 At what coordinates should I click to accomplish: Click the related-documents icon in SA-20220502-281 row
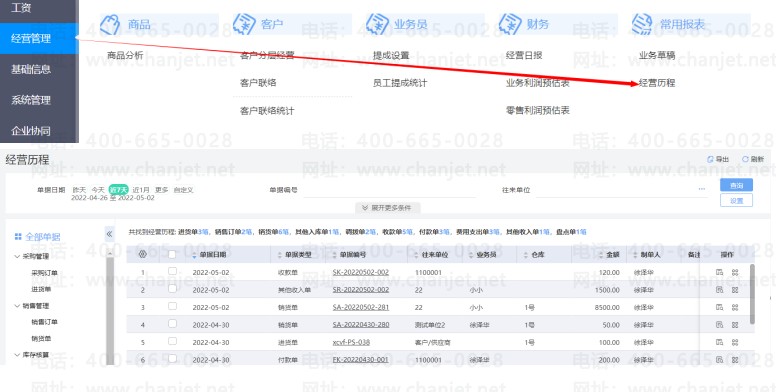(x=735, y=307)
